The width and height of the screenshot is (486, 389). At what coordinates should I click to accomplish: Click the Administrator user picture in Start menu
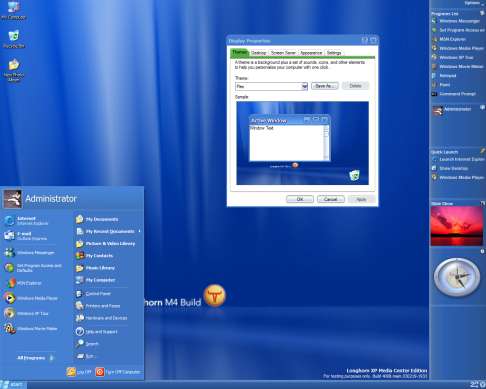click(x=12, y=199)
